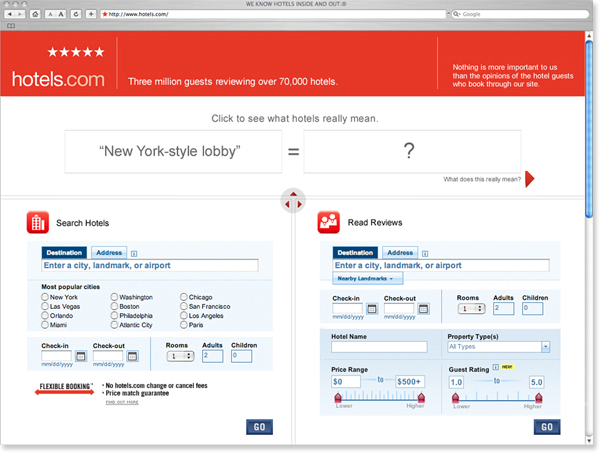Select the Paris radio button
The width and height of the screenshot is (600, 453).
[184, 325]
